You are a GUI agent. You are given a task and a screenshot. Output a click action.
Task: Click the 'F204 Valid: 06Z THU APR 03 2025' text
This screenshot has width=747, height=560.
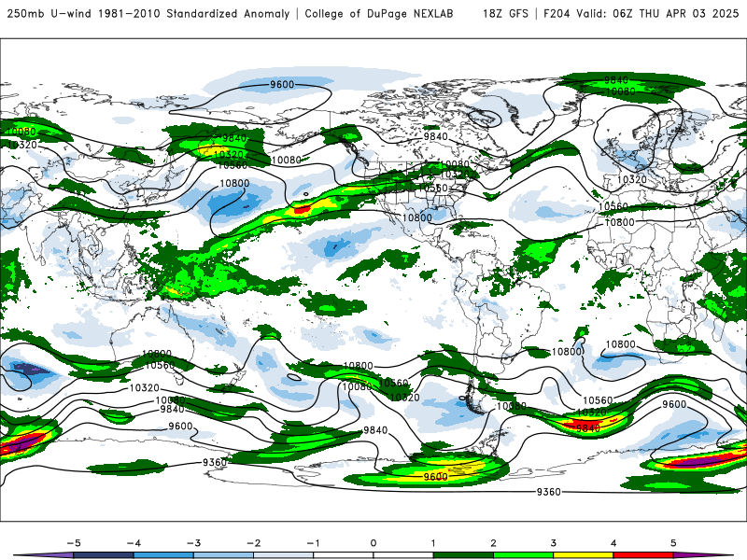coord(641,14)
